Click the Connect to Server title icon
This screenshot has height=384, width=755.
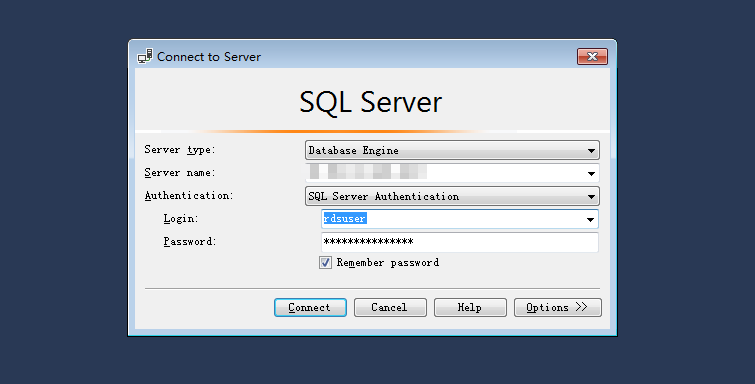[x=145, y=56]
